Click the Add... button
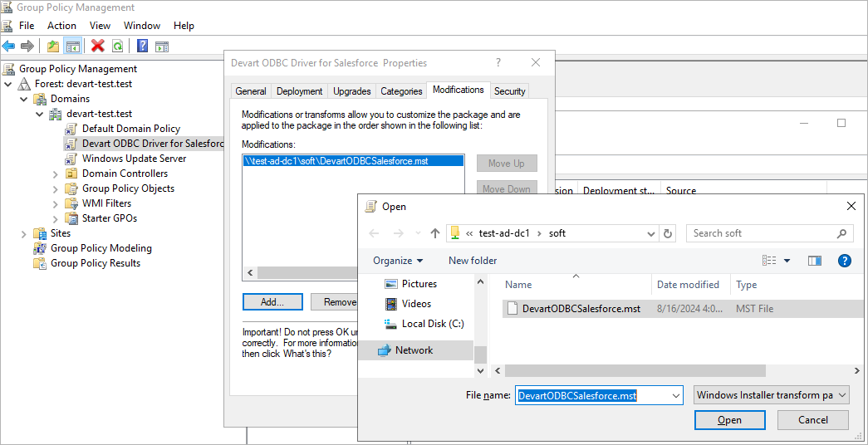The height and width of the screenshot is (445, 868). tap(272, 301)
